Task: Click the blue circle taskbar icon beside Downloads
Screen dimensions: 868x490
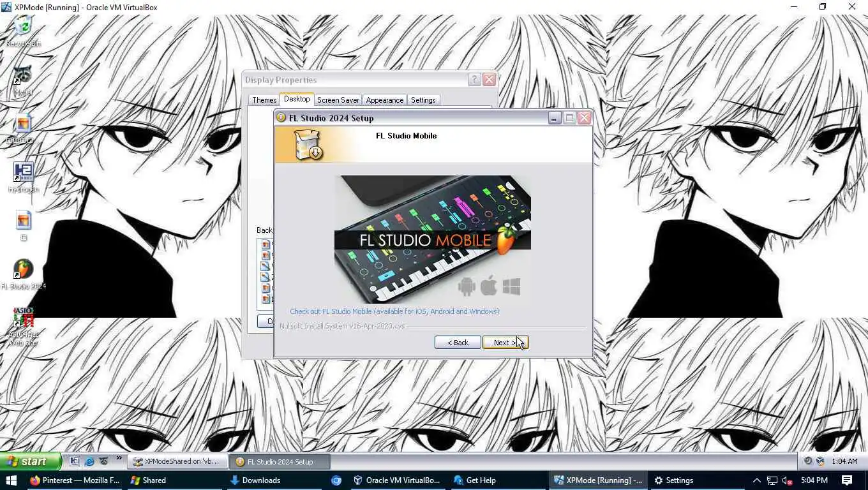Action: (336, 480)
